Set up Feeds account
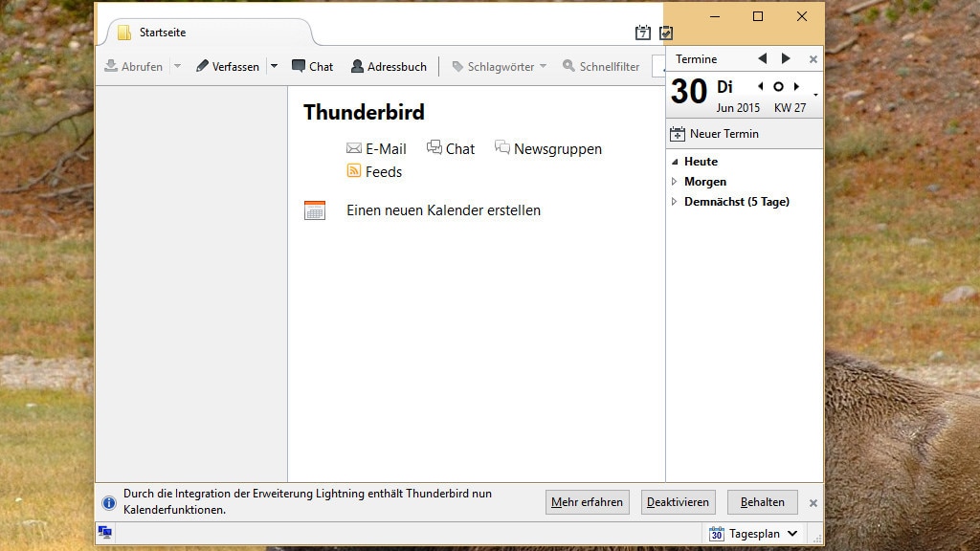 [374, 172]
